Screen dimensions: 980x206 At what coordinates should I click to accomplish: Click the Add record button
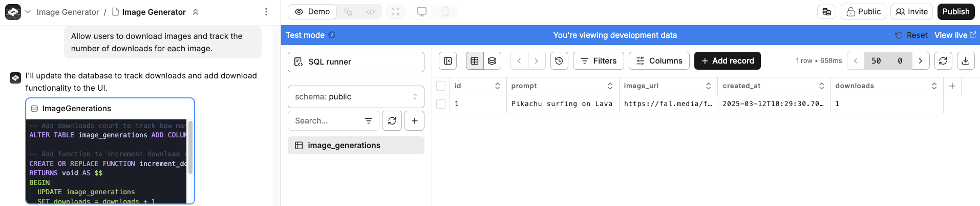pyautogui.click(x=727, y=61)
